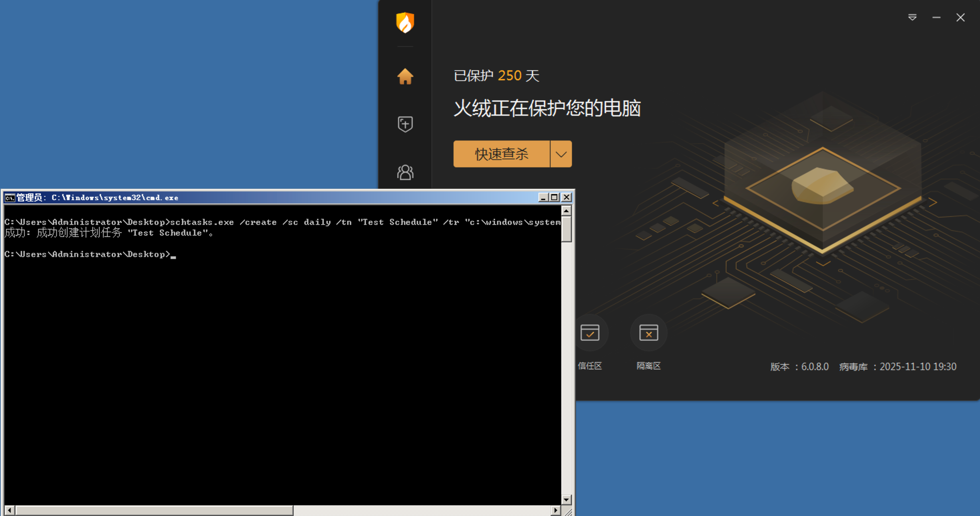This screenshot has width=980, height=516.
Task: Start quick scan with 快速查杀 button
Action: pos(501,154)
